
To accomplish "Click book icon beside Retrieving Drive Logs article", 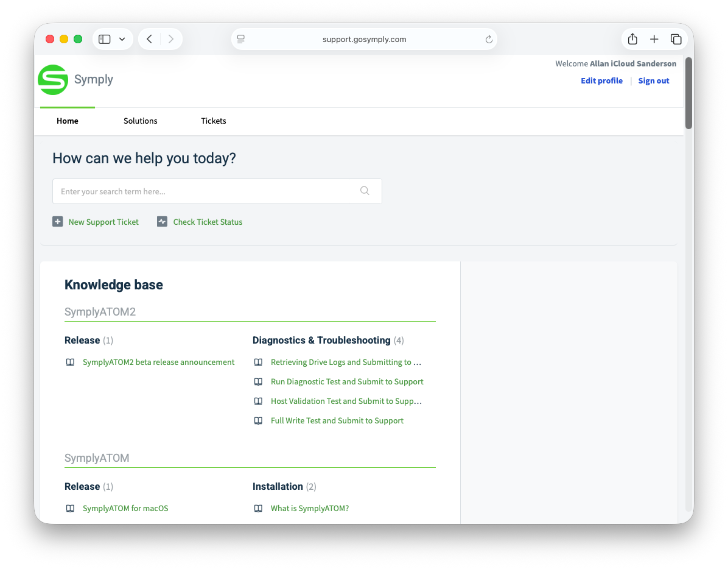I will pyautogui.click(x=258, y=362).
